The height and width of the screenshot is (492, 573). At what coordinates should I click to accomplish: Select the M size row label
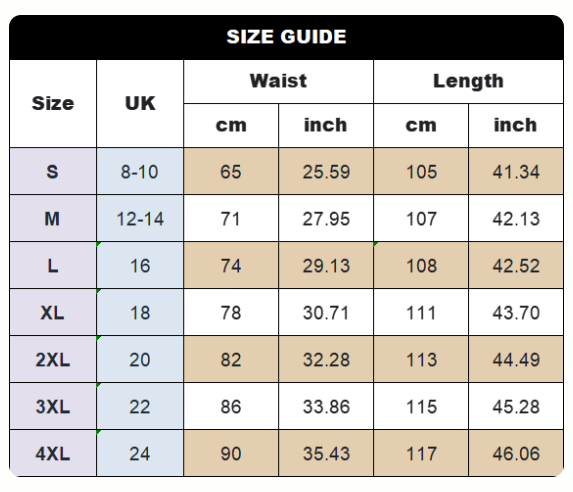point(53,218)
